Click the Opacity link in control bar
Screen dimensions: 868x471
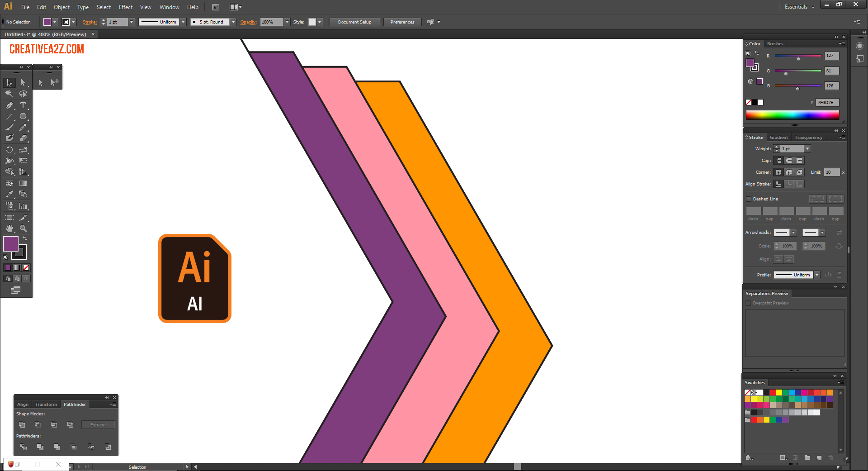(x=249, y=22)
